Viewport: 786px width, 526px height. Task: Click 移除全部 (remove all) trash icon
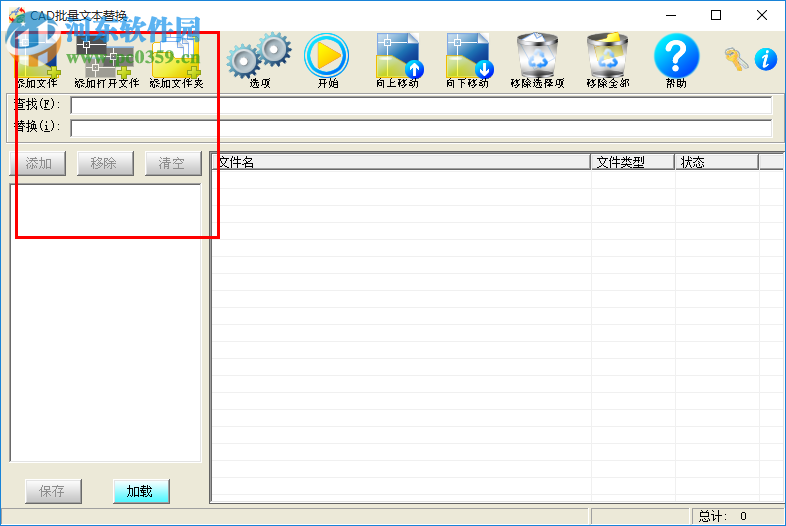(x=608, y=60)
